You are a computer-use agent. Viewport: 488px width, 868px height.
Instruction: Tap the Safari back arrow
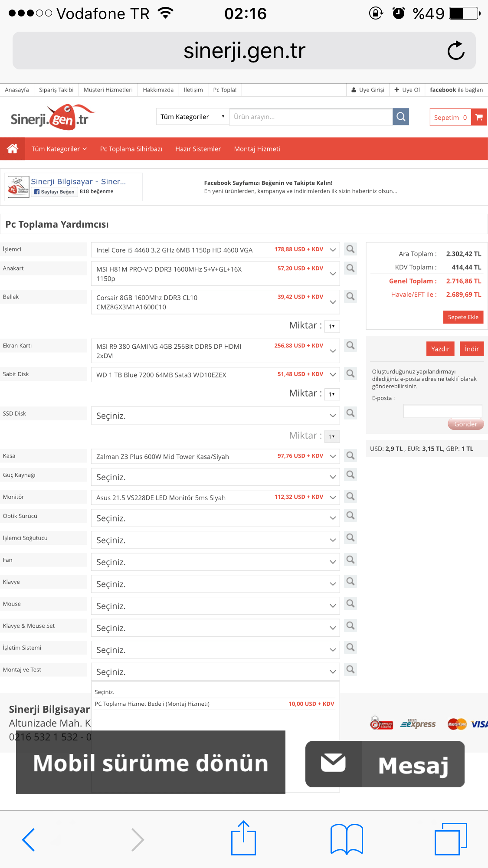29,840
